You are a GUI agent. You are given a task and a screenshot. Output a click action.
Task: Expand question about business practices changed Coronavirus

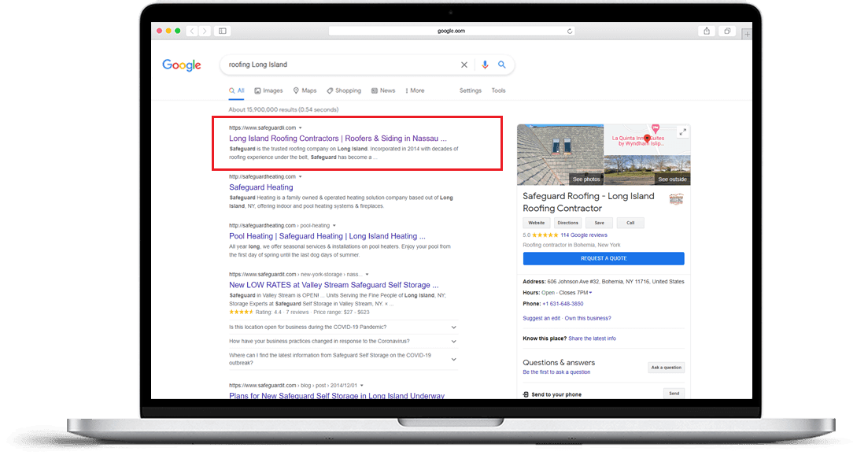tap(343, 342)
